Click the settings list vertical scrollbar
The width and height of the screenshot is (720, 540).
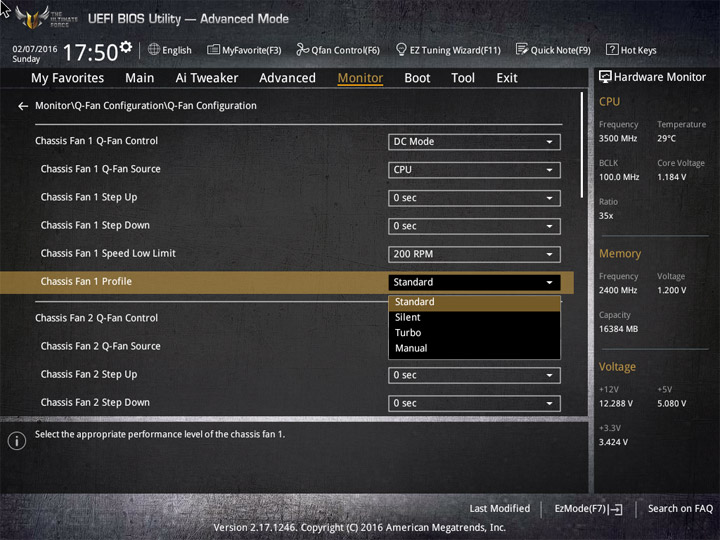pos(582,145)
